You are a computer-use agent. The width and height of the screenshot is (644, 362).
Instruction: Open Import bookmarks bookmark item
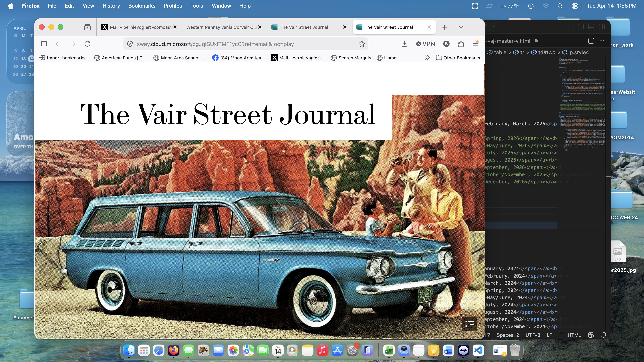pyautogui.click(x=64, y=58)
